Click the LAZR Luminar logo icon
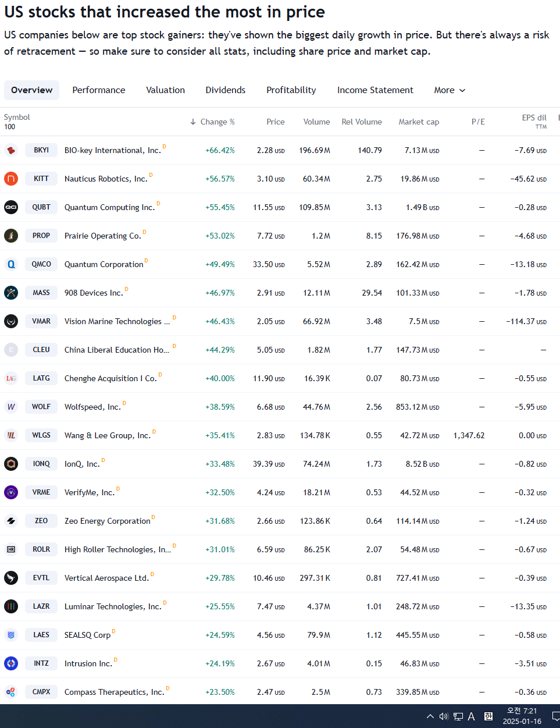560x728 pixels. click(x=11, y=606)
